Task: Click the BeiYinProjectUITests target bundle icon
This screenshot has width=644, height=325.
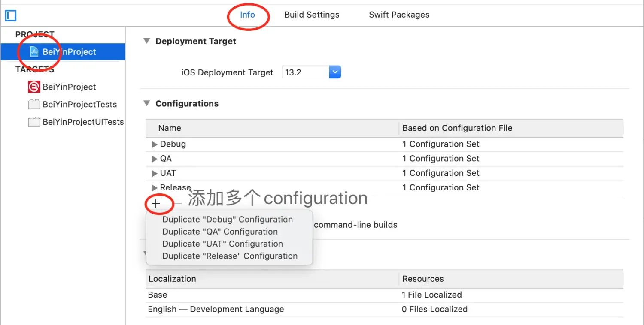Action: (34, 122)
